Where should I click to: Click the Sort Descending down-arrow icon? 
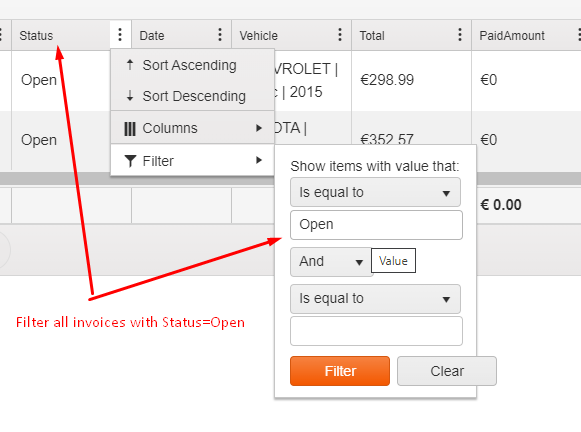coord(130,96)
